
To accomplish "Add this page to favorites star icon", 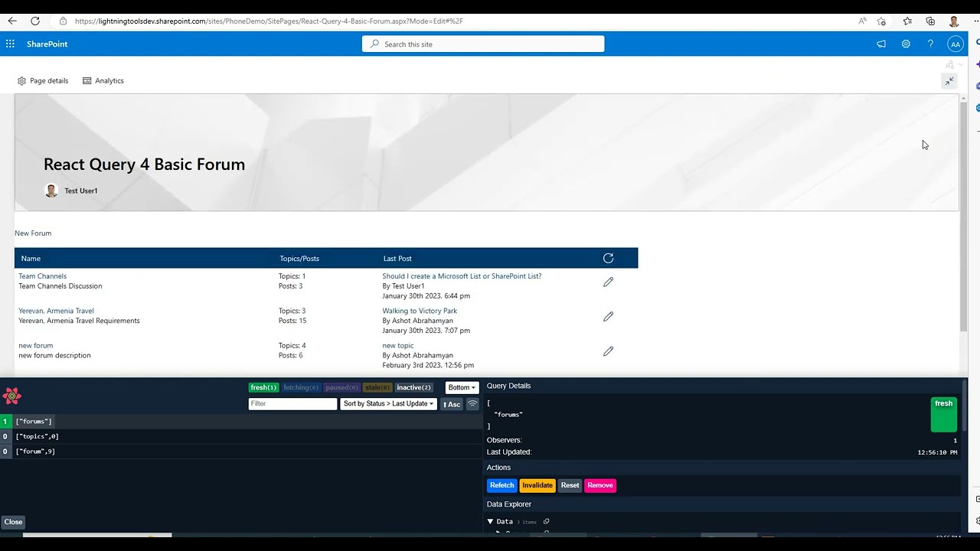I will click(x=882, y=21).
